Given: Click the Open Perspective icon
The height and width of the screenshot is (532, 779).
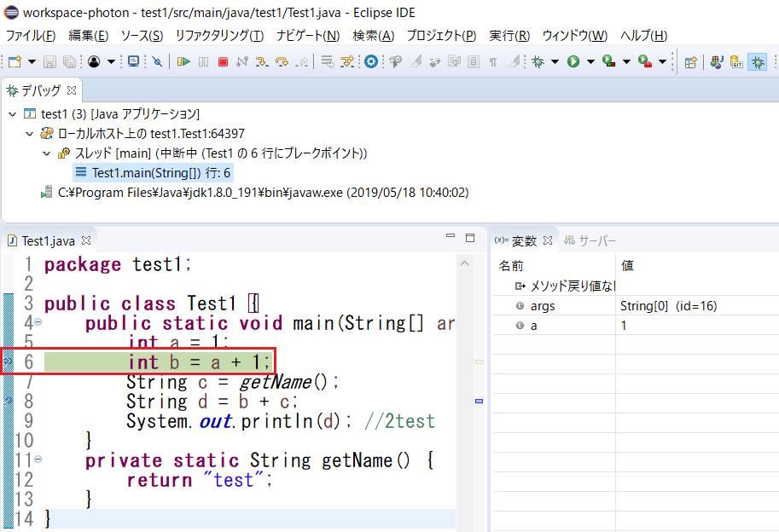Looking at the screenshot, I should (x=691, y=61).
